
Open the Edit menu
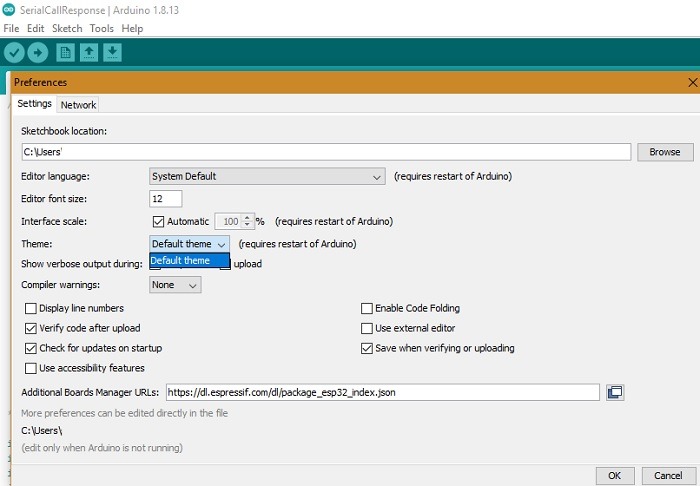pos(35,29)
